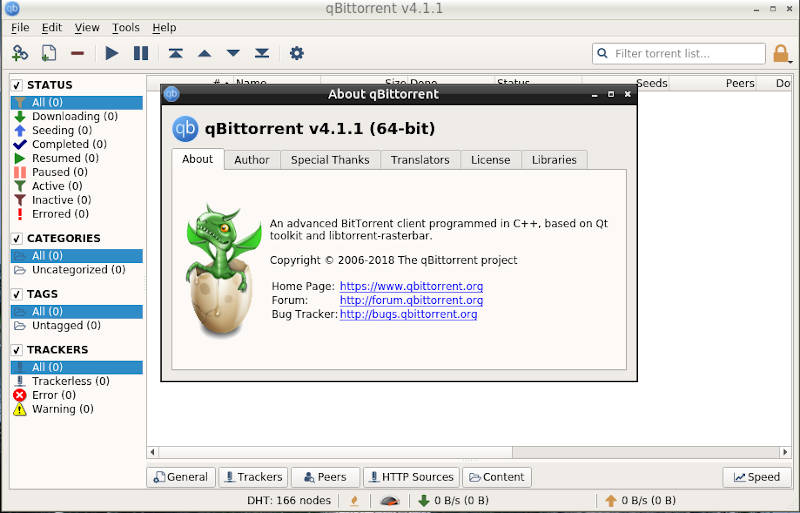
Task: Select Uncategorized (0) category
Action: click(77, 270)
